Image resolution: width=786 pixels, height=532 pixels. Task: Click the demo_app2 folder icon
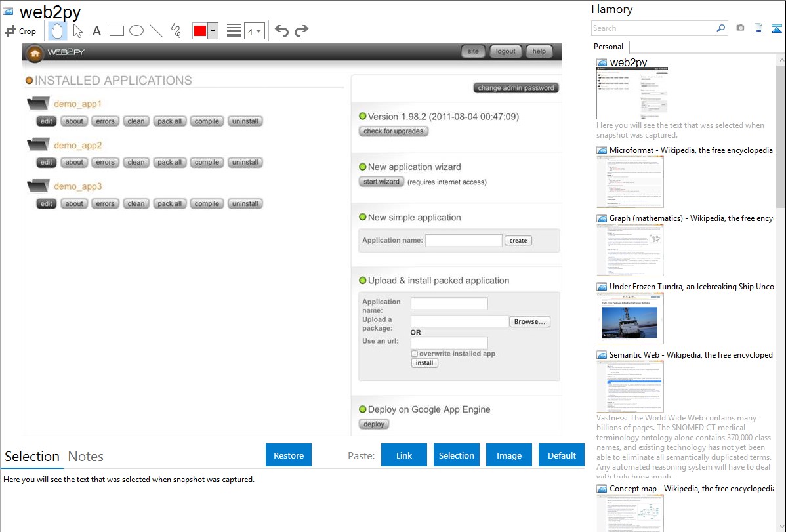tap(38, 144)
